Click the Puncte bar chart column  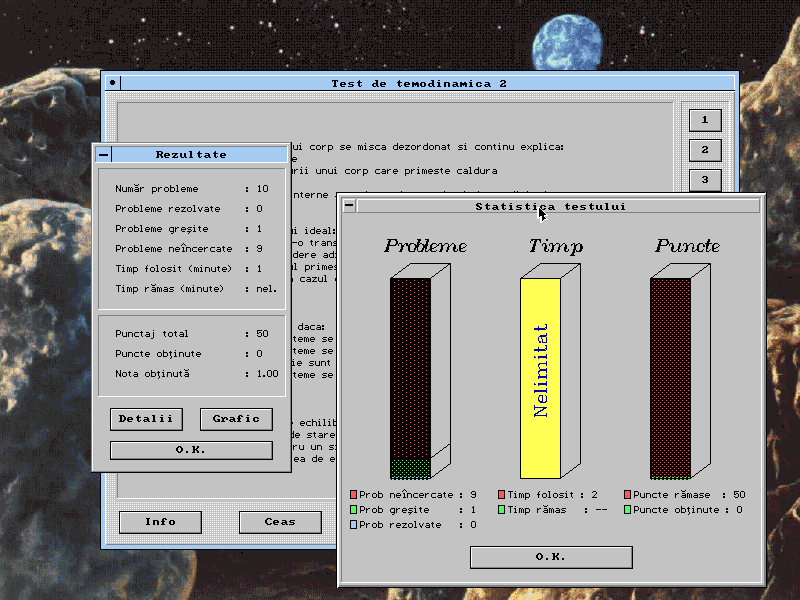(x=670, y=378)
